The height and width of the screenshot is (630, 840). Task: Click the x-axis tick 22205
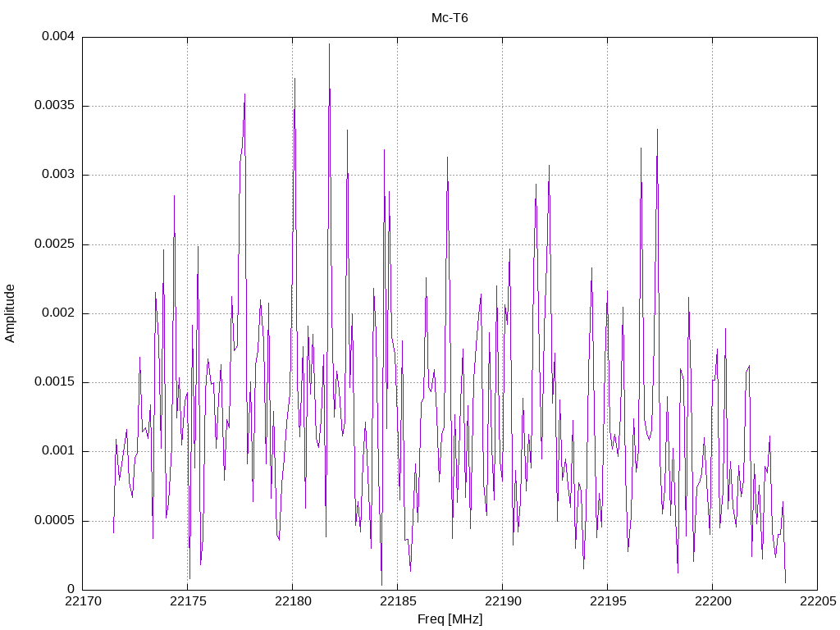[818, 601]
